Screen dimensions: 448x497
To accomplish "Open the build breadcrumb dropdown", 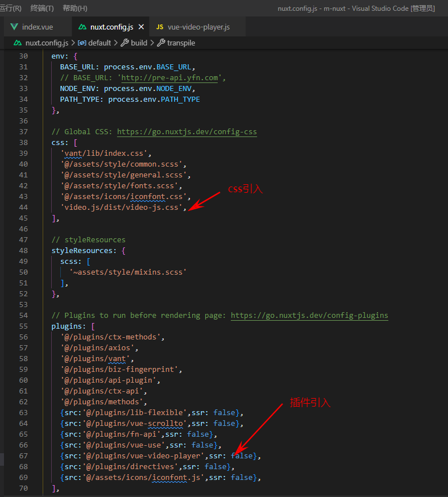I will (x=139, y=43).
